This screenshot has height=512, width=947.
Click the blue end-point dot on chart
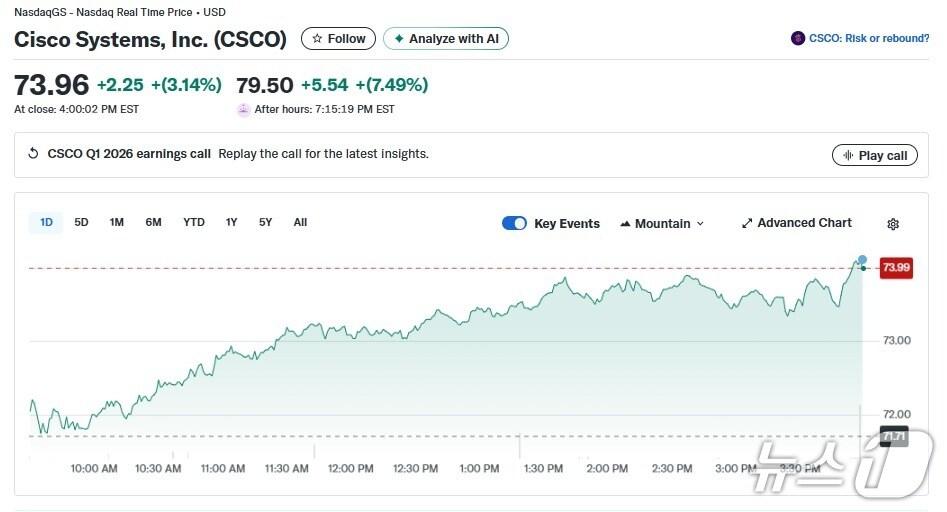coord(862,260)
